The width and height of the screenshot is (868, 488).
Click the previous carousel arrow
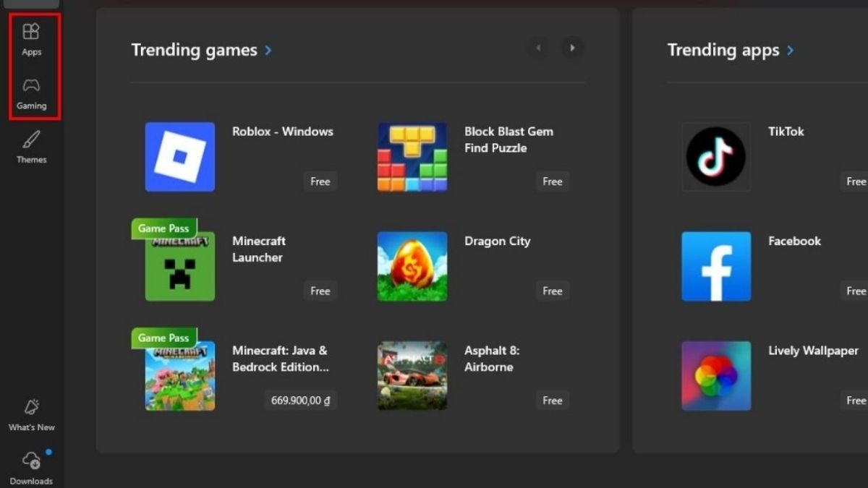click(537, 48)
